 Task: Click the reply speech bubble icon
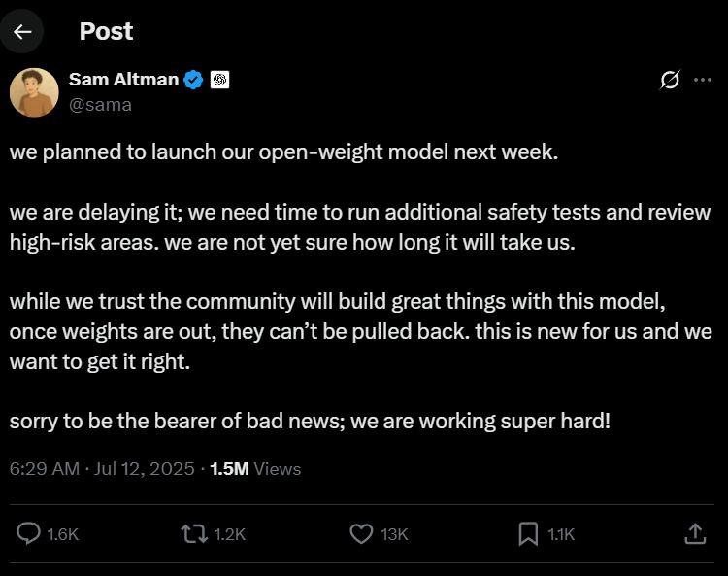click(x=28, y=533)
